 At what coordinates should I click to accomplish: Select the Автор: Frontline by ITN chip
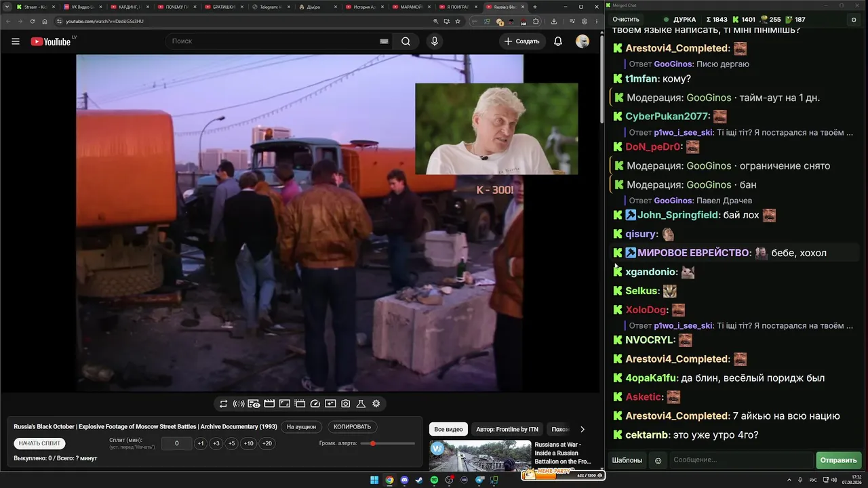point(507,429)
